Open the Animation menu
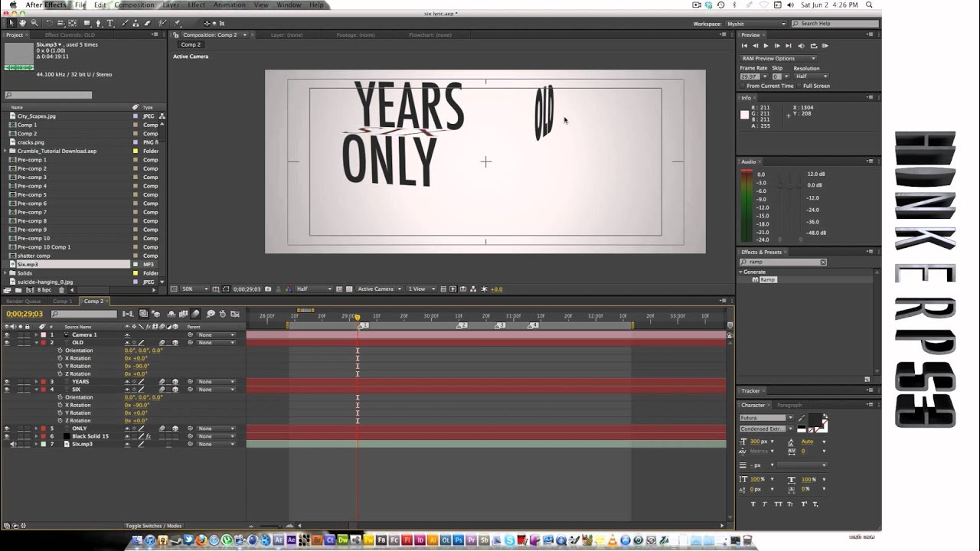This screenshot has height=551, width=980. tap(230, 5)
